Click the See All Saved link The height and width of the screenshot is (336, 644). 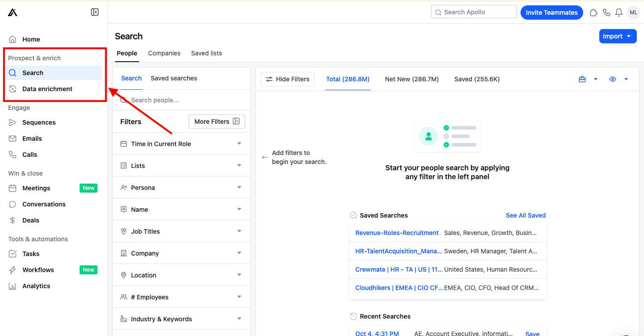[525, 215]
